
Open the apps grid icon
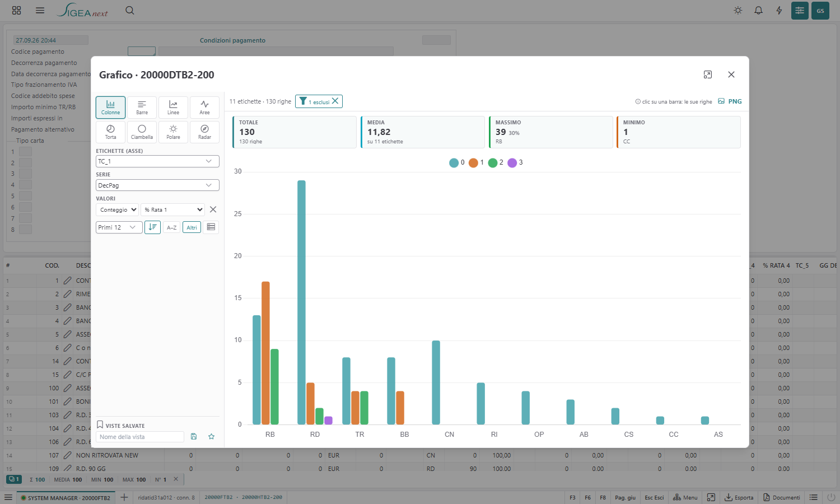[16, 10]
